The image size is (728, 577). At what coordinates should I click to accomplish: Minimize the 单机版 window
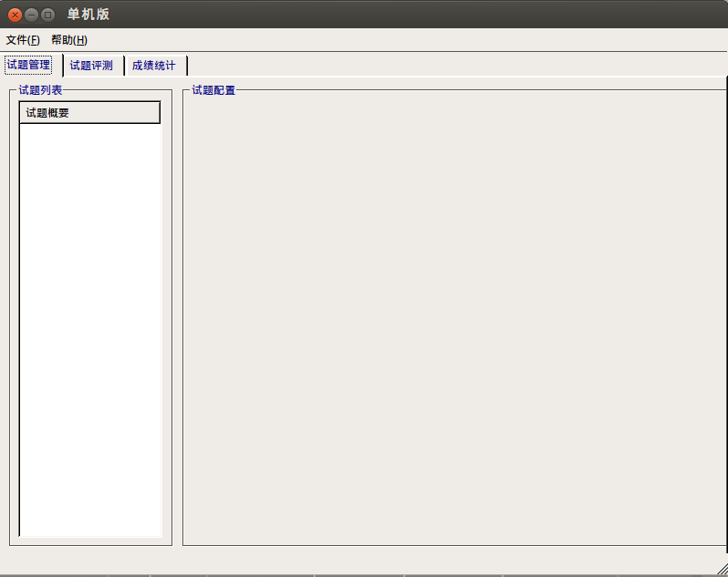(31, 15)
